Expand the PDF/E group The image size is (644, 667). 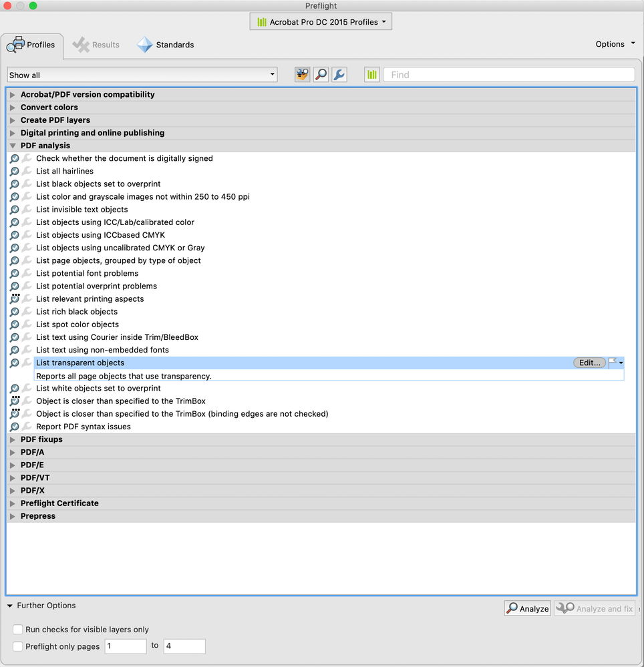pos(13,465)
